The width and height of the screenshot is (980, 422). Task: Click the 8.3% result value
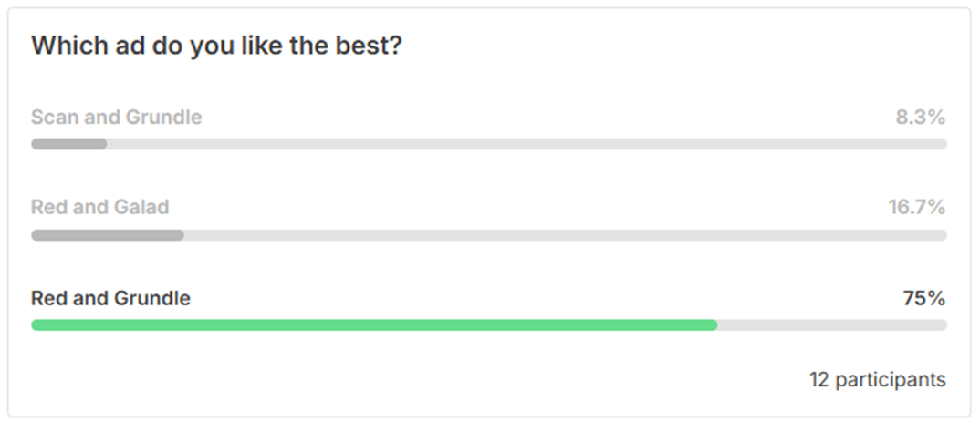pos(921,117)
